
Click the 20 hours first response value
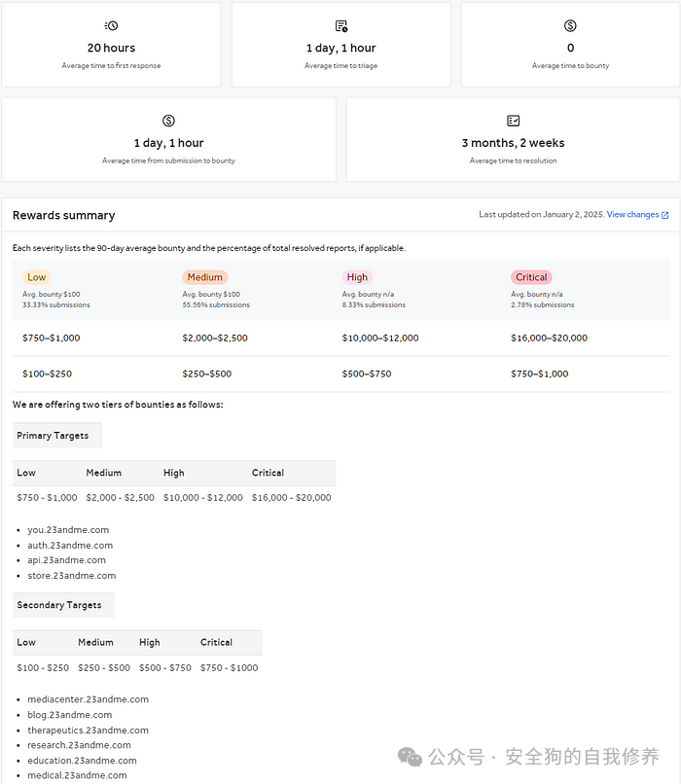click(111, 48)
